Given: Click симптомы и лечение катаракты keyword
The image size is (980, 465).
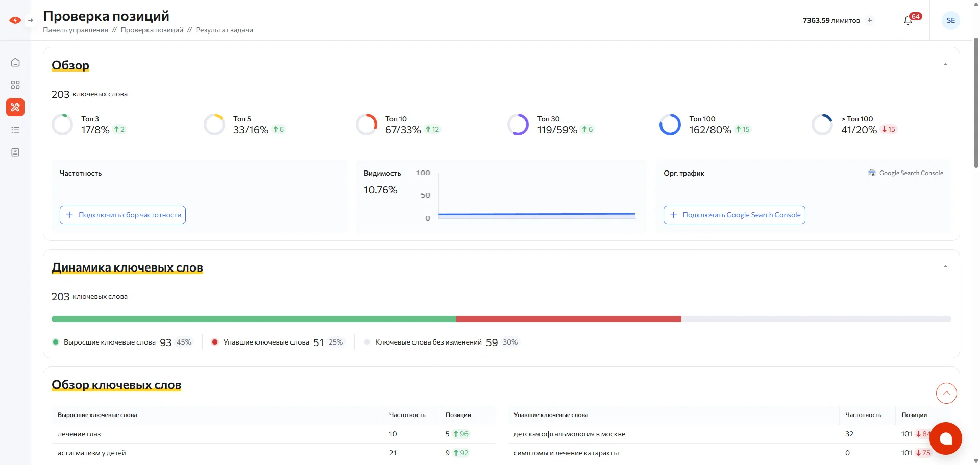Looking at the screenshot, I should tap(566, 453).
